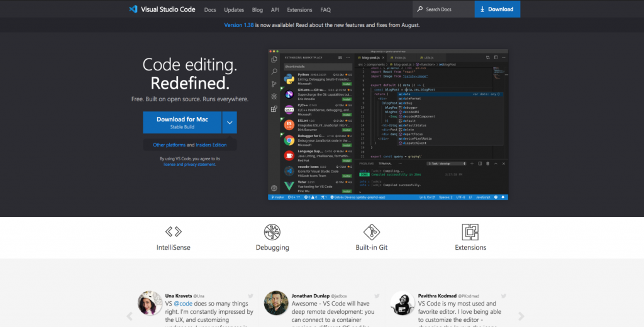Click the GitLens extension icon
This screenshot has width=644, height=327.
click(x=289, y=94)
